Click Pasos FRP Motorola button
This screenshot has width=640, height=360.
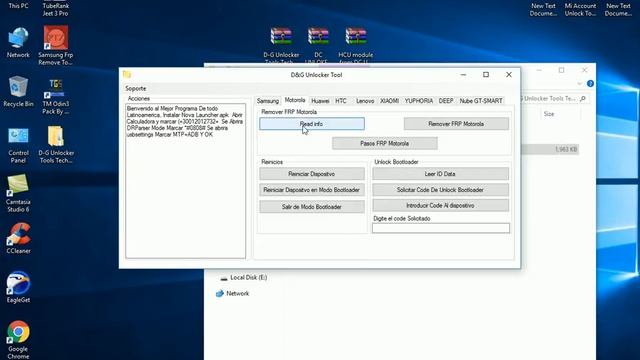tap(384, 143)
